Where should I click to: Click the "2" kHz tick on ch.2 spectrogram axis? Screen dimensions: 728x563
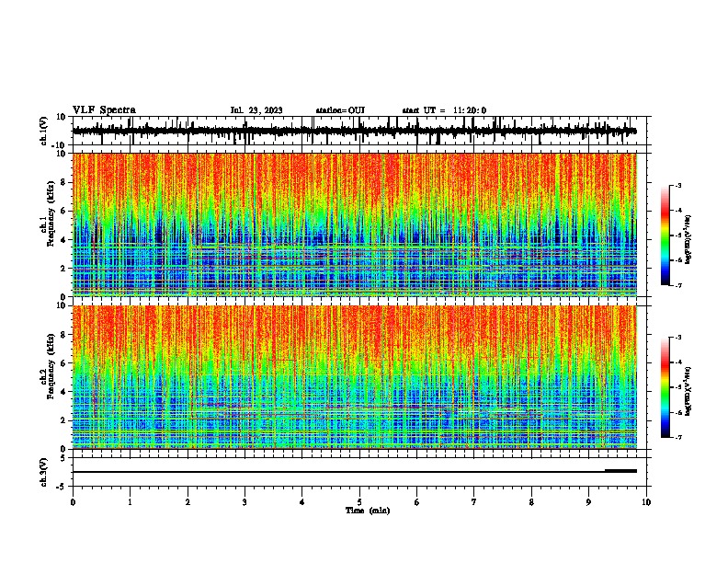pyautogui.click(x=63, y=420)
